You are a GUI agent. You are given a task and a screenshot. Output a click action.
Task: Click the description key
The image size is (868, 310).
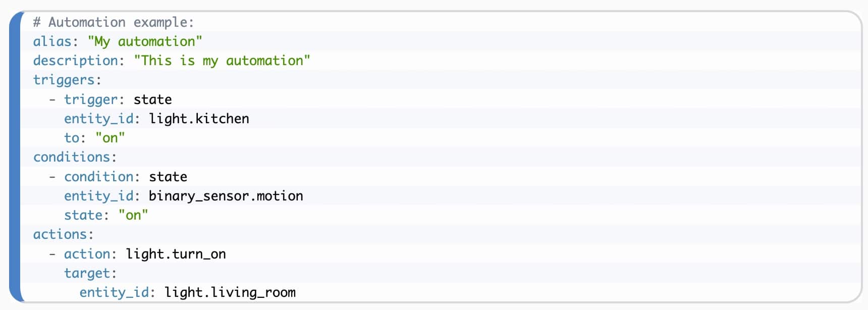pos(75,61)
